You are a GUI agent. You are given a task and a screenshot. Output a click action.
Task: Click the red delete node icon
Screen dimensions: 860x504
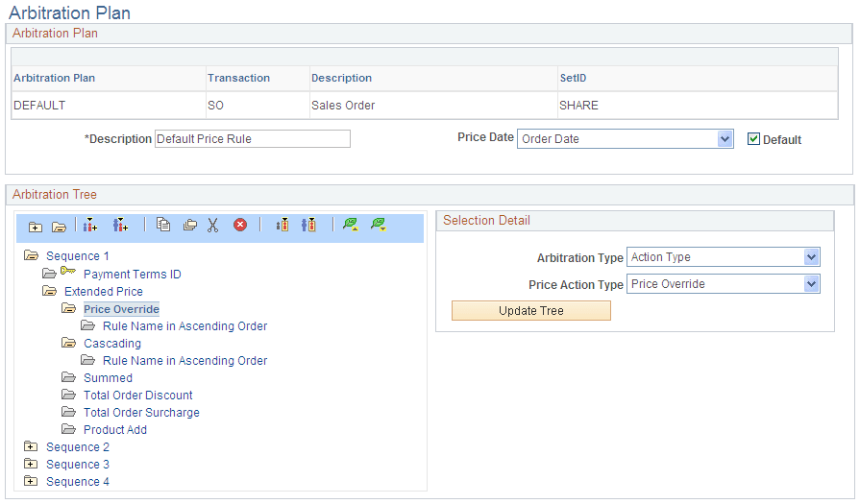pos(240,225)
